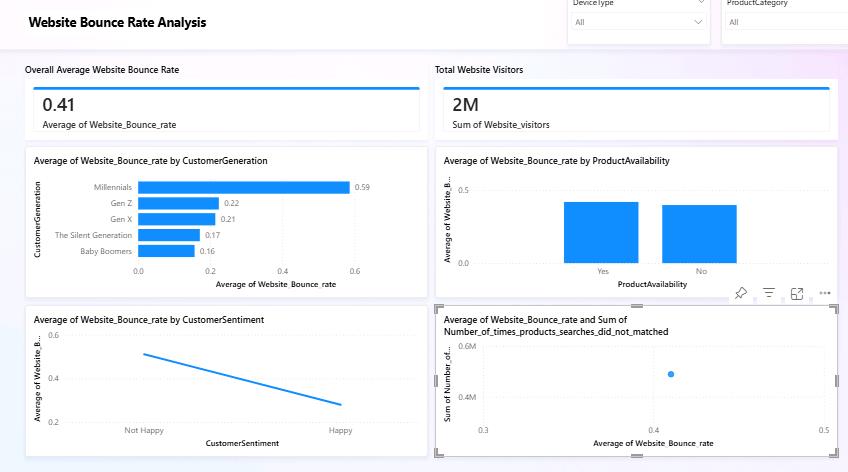848x472 pixels.
Task: Click Sum of Website_visitors card caption
Action: click(501, 125)
